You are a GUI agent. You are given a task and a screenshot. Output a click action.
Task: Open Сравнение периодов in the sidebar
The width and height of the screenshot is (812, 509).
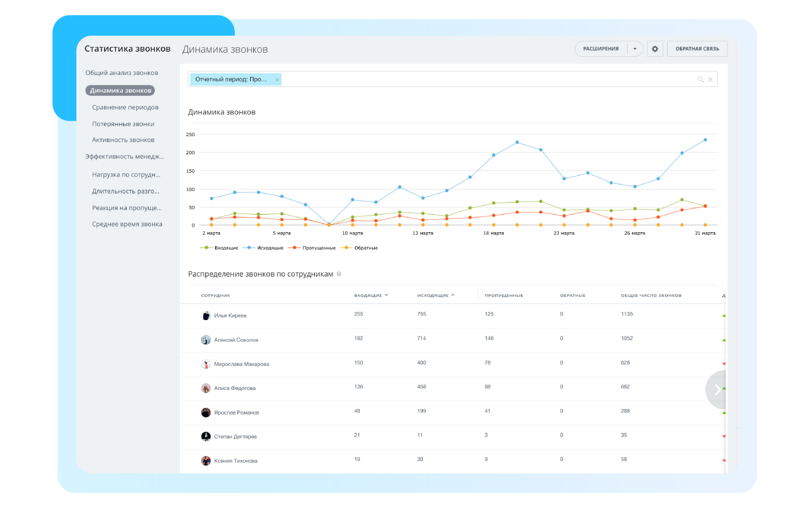(125, 108)
